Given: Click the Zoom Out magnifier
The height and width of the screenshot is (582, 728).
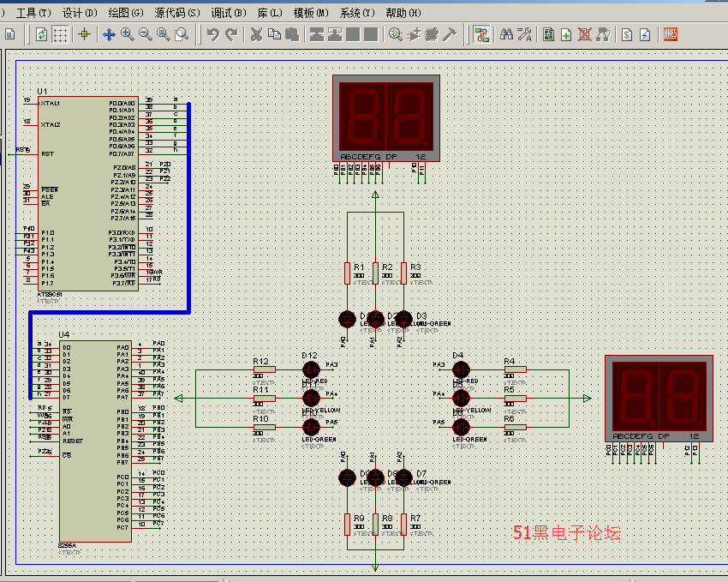Looking at the screenshot, I should [x=146, y=34].
